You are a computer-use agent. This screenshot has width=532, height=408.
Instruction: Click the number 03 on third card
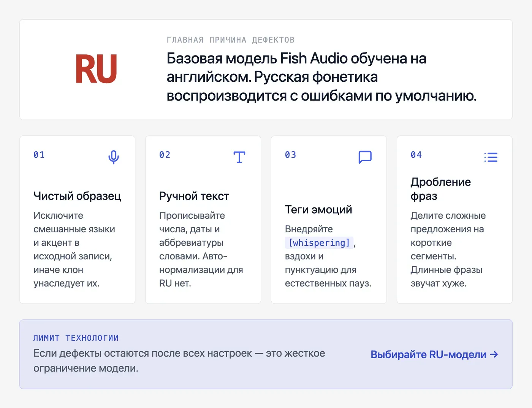(x=291, y=155)
